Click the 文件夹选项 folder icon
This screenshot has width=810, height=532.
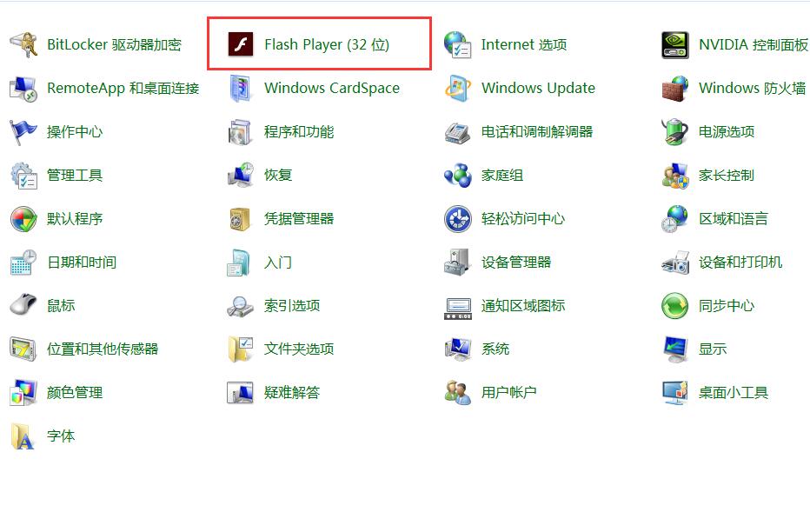coord(241,349)
